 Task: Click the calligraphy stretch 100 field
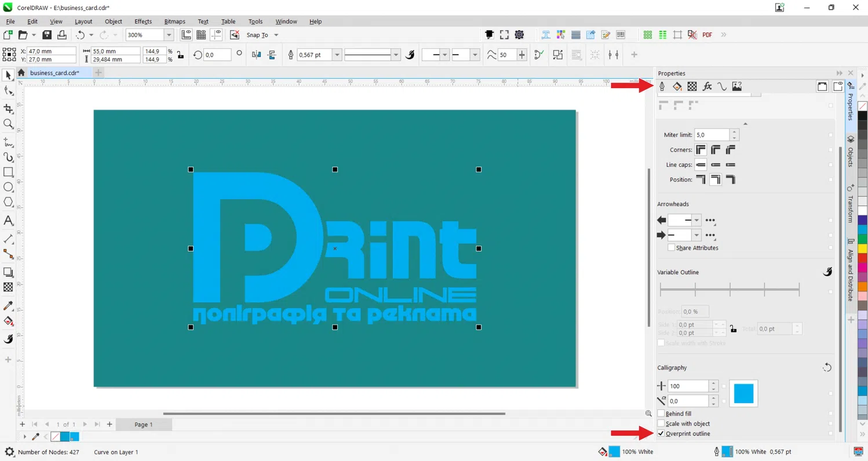tap(688, 386)
